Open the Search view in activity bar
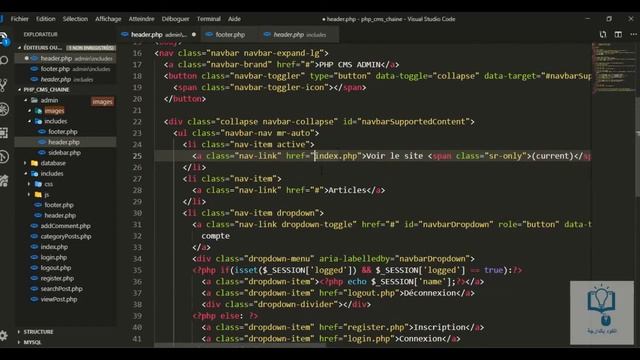 pos(4,61)
